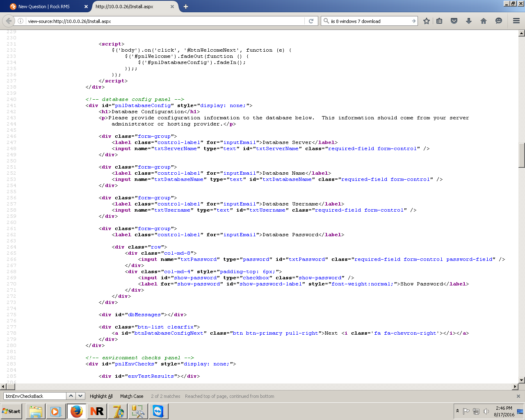Open the reading list clipboard icon

[439, 21]
